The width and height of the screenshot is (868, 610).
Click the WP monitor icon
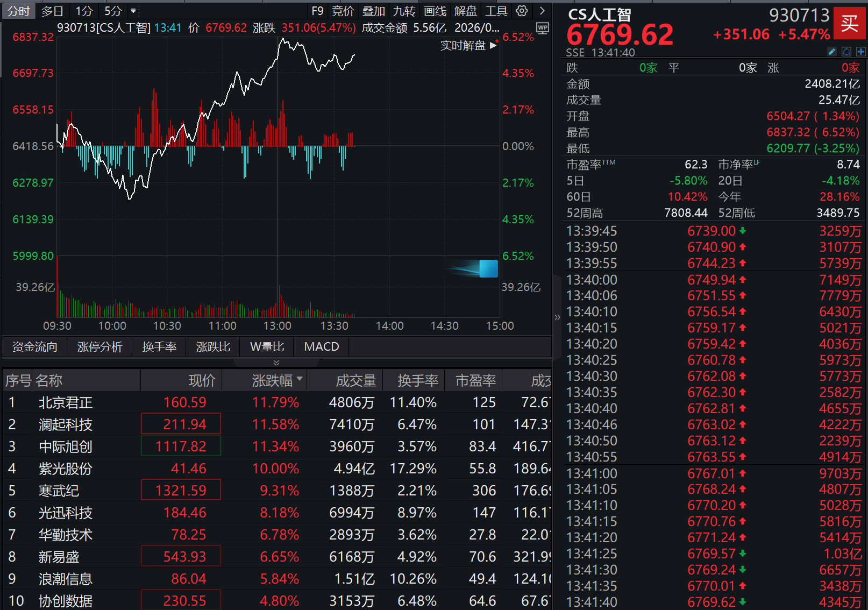(x=543, y=29)
